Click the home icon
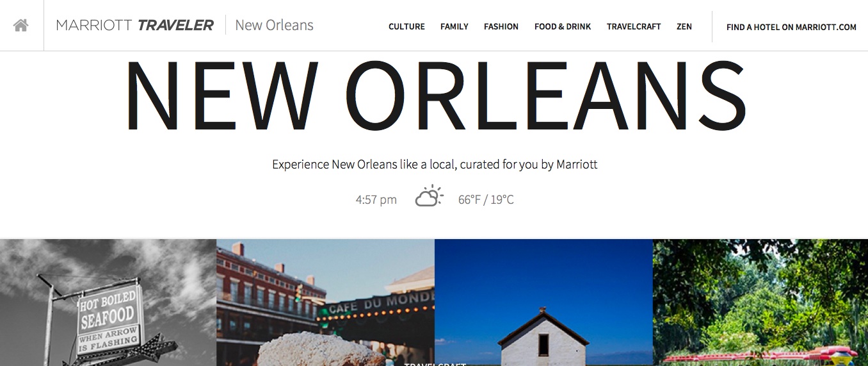868x366 pixels. tap(21, 26)
